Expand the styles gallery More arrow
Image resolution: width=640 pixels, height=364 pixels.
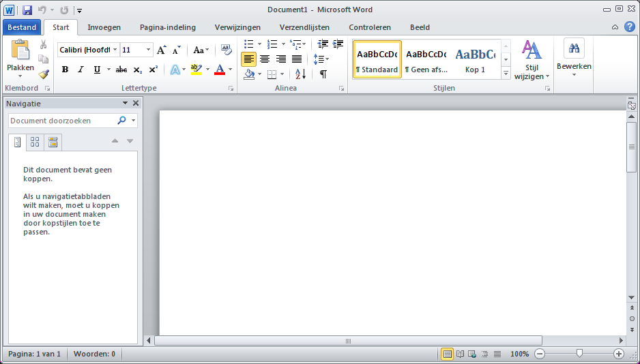tap(506, 74)
